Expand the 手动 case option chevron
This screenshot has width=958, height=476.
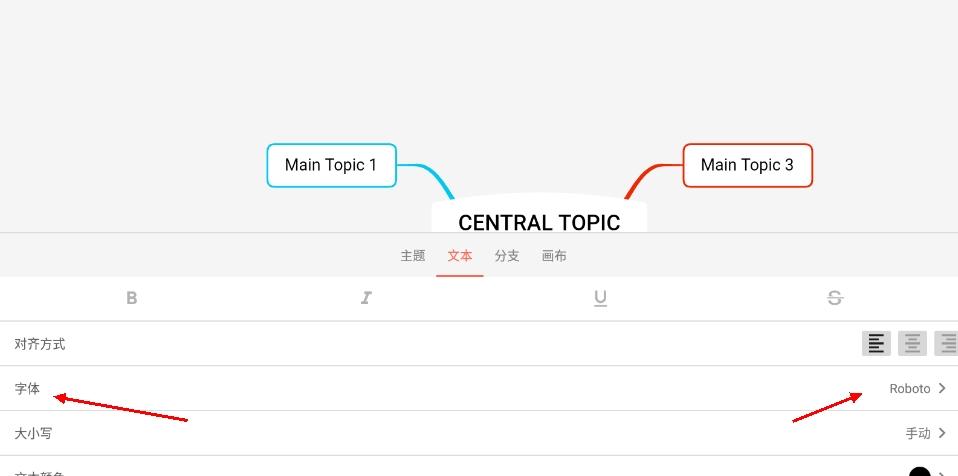[942, 433]
